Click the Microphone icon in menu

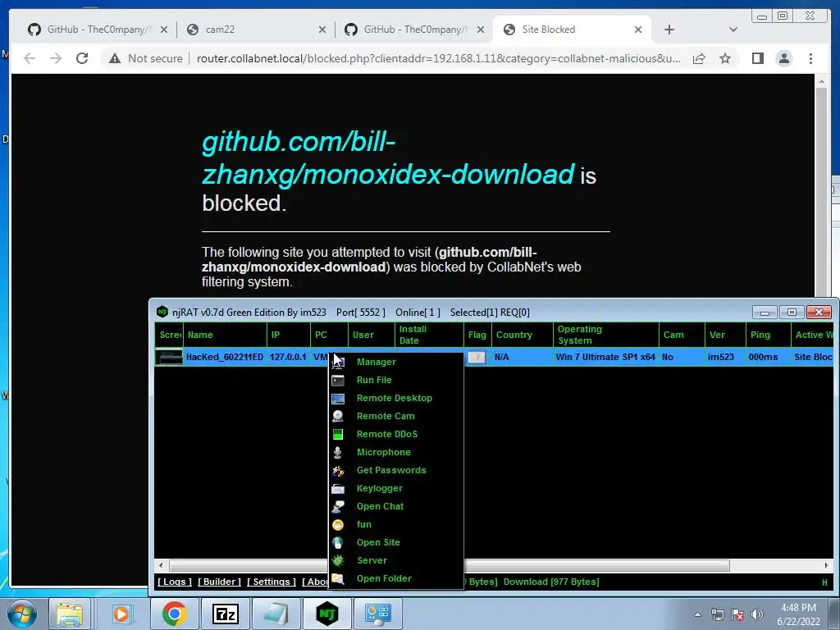click(337, 453)
